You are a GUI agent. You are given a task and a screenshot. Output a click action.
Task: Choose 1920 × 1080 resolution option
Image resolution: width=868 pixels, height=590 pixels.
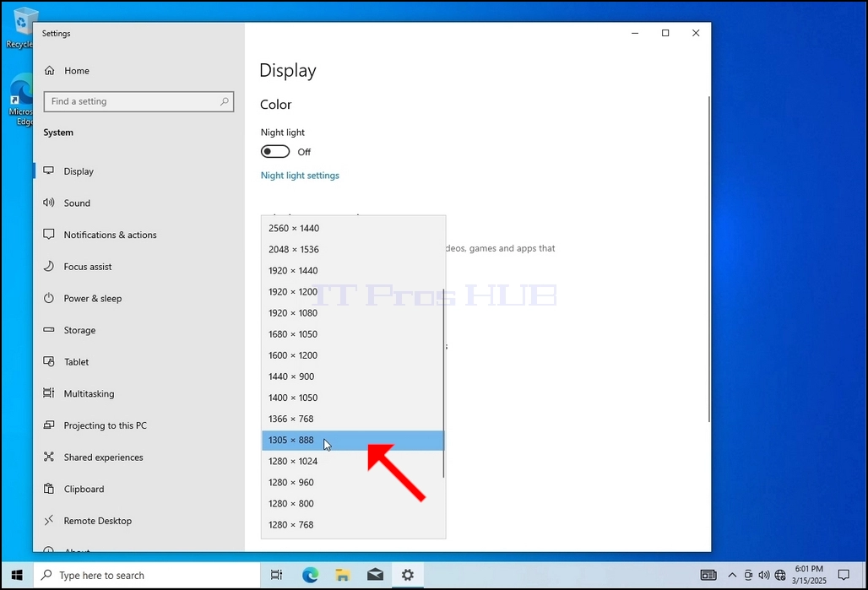click(353, 313)
